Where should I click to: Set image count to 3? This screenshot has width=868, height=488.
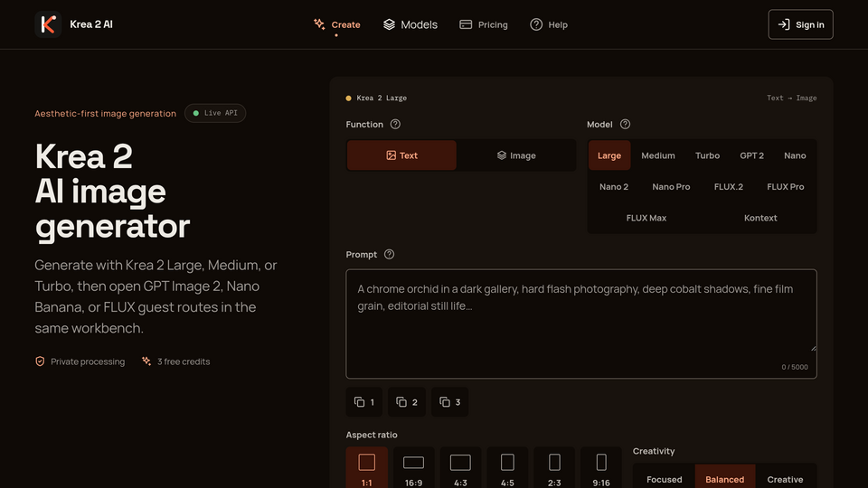(450, 402)
